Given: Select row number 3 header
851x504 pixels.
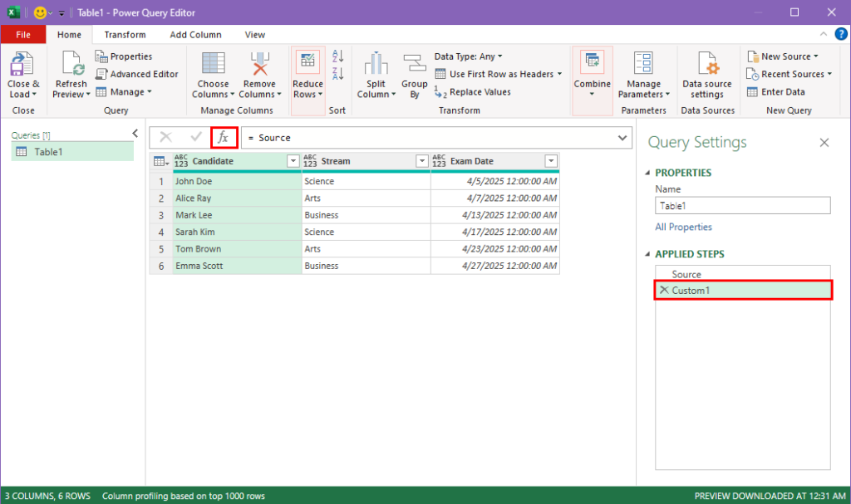Looking at the screenshot, I should (x=161, y=215).
